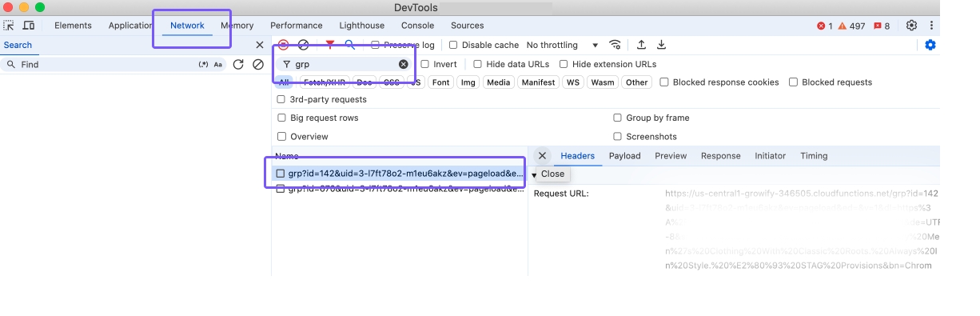Screen dimensions: 980x316
Task: Open Network settings blue gear icon
Action: point(930,45)
